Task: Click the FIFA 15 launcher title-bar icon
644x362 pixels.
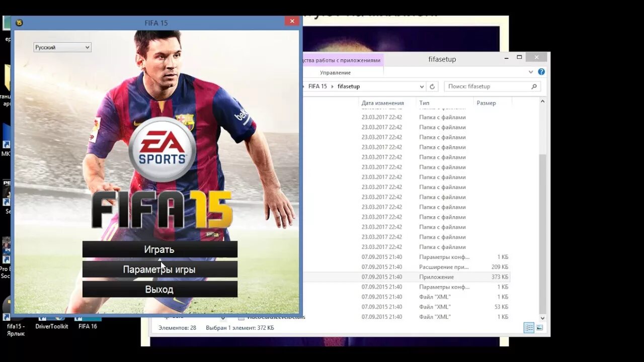Action: coord(19,23)
